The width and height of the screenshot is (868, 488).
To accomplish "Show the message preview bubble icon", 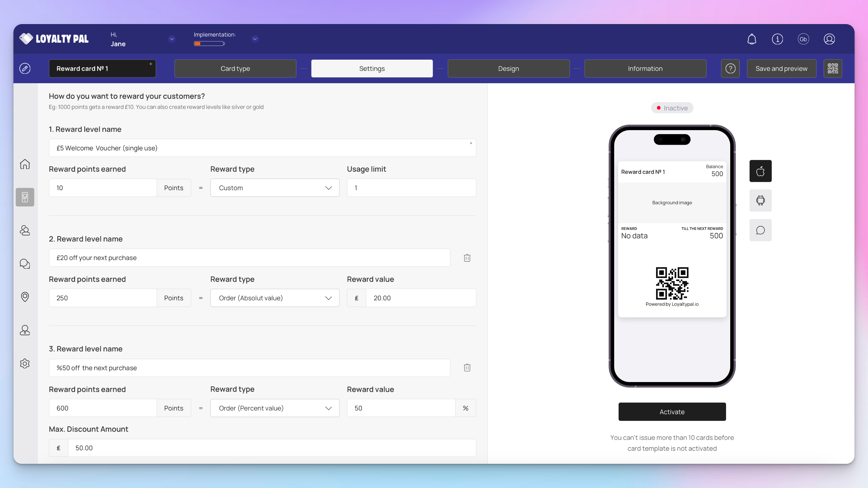I will 760,230.
